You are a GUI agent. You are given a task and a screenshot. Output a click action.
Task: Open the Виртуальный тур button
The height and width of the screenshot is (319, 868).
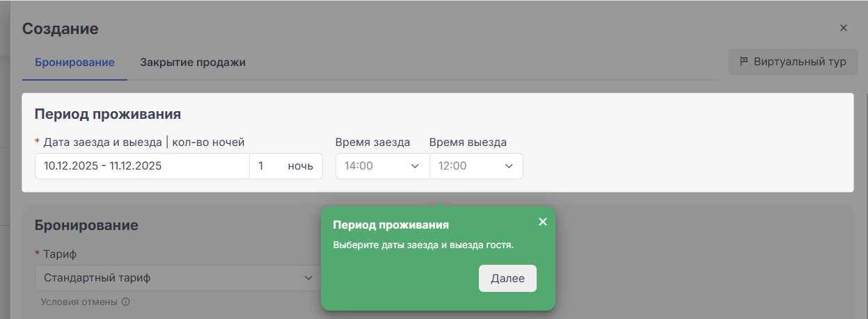(x=793, y=62)
